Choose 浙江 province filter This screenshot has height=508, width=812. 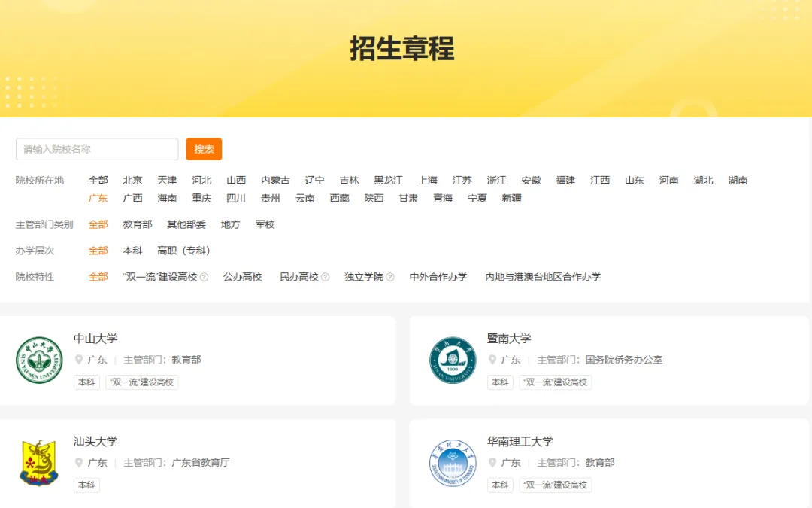tap(497, 181)
